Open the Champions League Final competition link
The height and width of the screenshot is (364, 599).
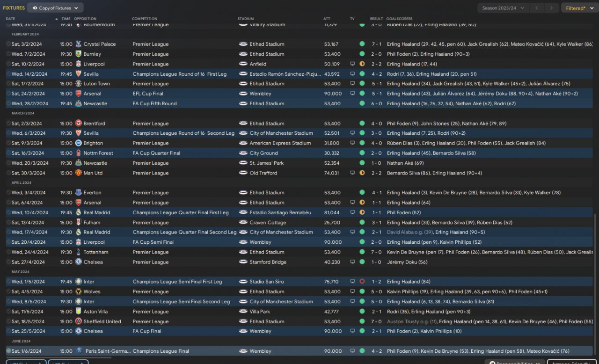click(161, 351)
